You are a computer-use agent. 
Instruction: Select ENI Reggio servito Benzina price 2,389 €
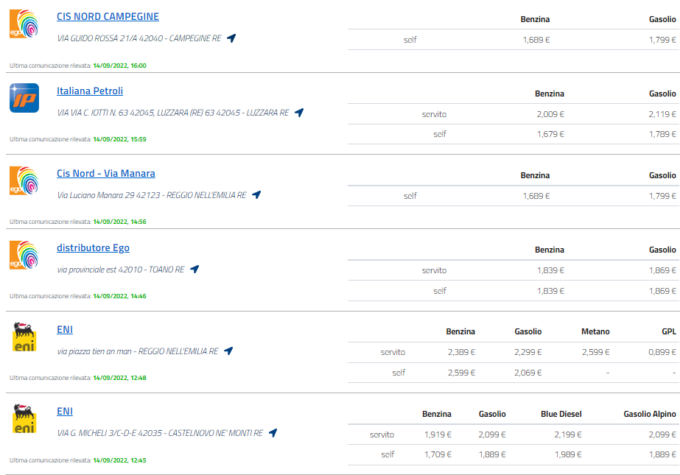point(461,352)
